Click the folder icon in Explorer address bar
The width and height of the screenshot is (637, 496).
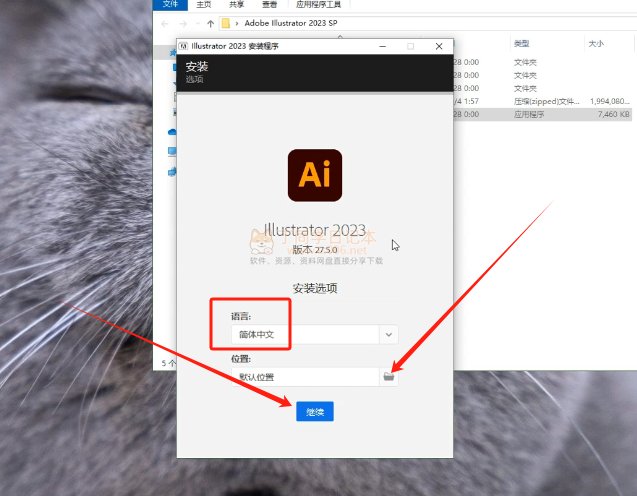225,23
